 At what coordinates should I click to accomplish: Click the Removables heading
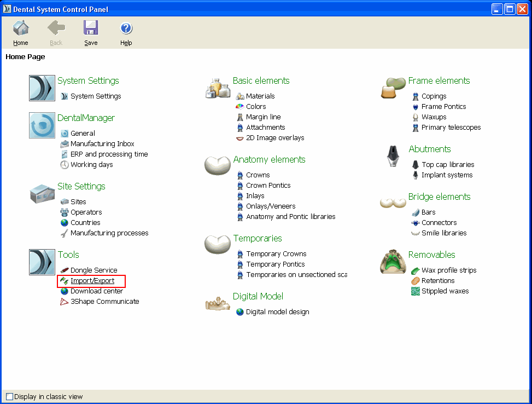tap(431, 255)
